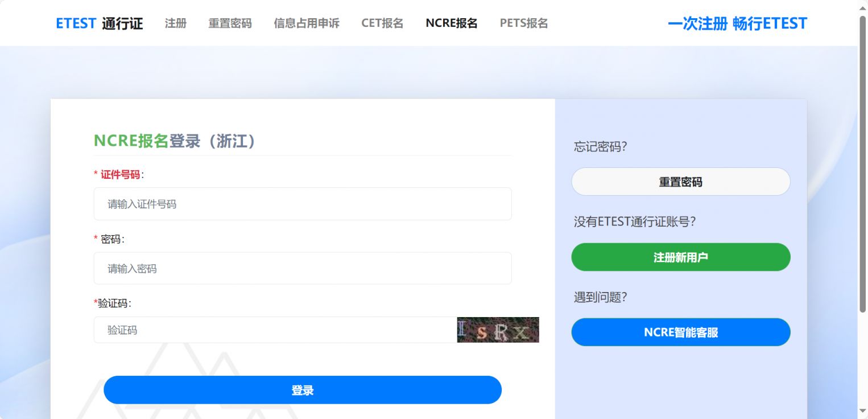Go to 信息占用申诉 page
This screenshot has width=868, height=419.
tap(307, 23)
